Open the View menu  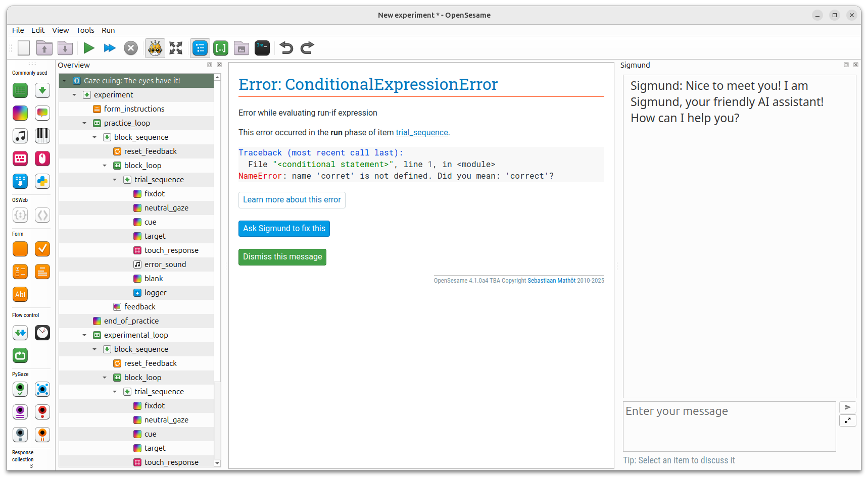coord(61,30)
